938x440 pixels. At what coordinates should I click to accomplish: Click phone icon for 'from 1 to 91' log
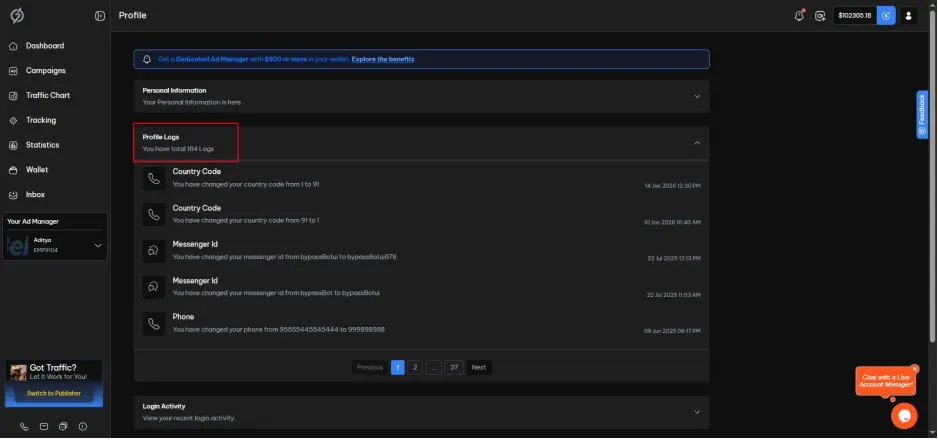[154, 178]
